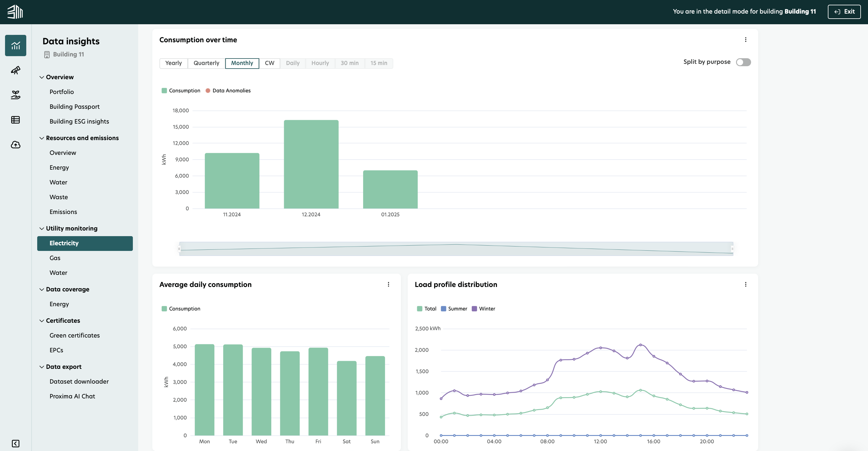Open the table list icon in sidebar
The height and width of the screenshot is (451, 868).
coord(15,120)
